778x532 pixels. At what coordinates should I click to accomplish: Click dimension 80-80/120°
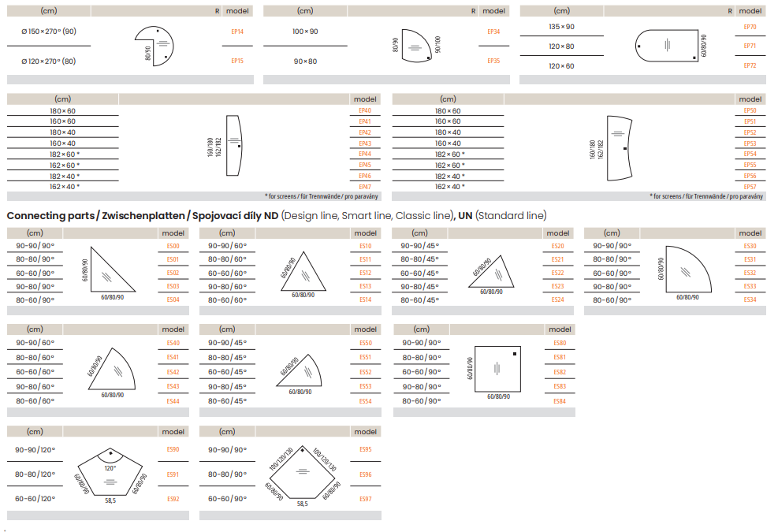click(x=35, y=474)
